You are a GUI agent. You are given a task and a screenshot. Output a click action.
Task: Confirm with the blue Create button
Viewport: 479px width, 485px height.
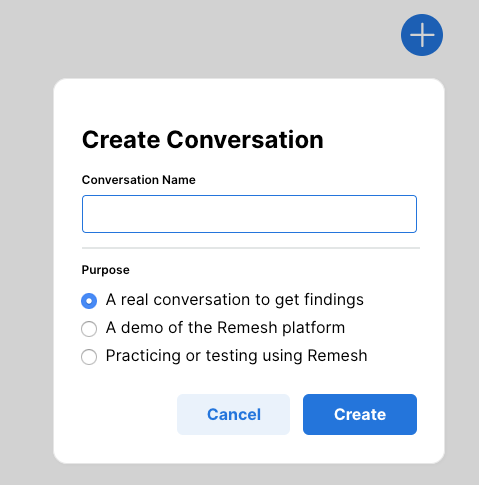point(360,414)
